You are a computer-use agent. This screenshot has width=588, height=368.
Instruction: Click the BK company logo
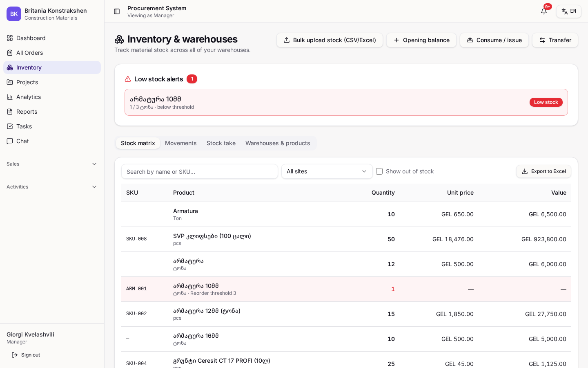pos(14,14)
